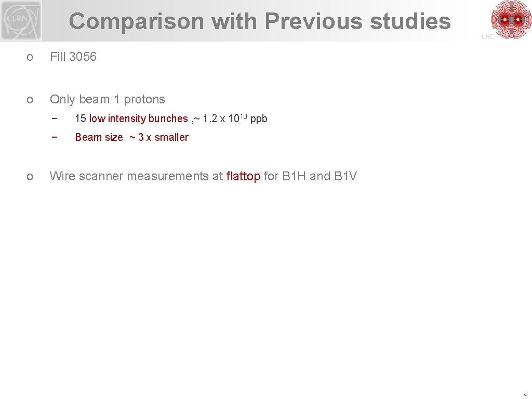Click the LHC magnet cross-section logo
The width and height of the screenshot is (532, 399).
coord(511,20)
